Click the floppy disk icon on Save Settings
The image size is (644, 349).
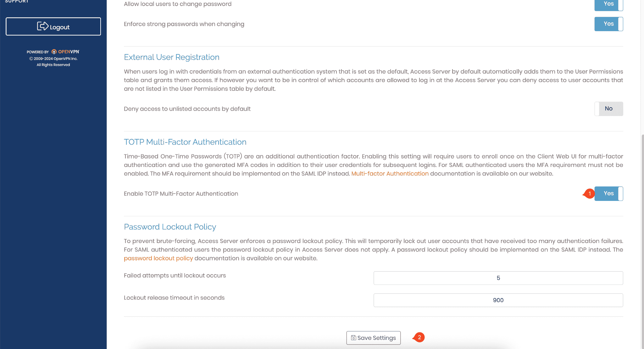pyautogui.click(x=353, y=338)
